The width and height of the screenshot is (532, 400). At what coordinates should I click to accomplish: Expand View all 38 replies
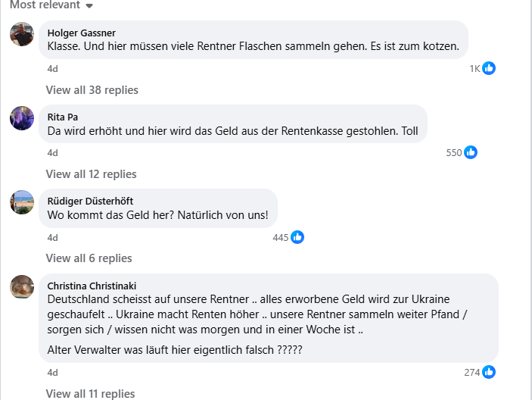pos(92,90)
